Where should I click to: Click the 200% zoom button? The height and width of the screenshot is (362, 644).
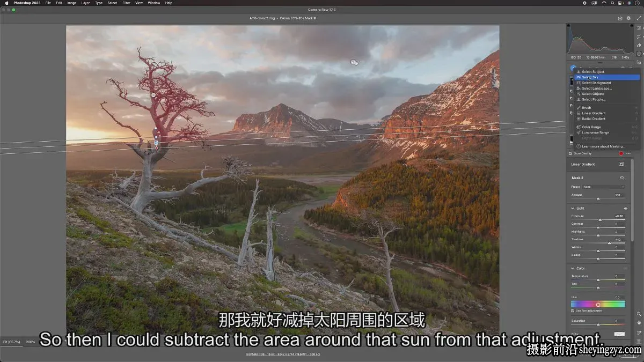pyautogui.click(x=31, y=342)
